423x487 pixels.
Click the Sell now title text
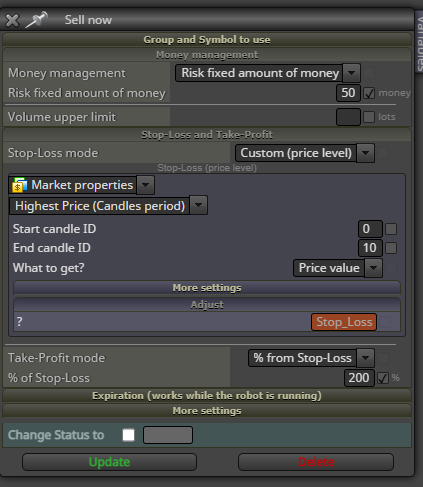(88, 20)
